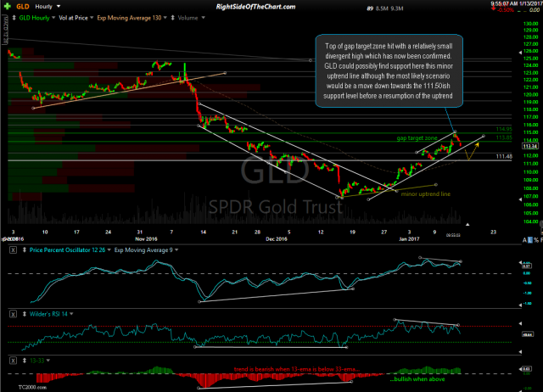Image resolution: width=543 pixels, height=392 pixels.
Task: Click the -0.50% change value
Action: click(x=506, y=10)
